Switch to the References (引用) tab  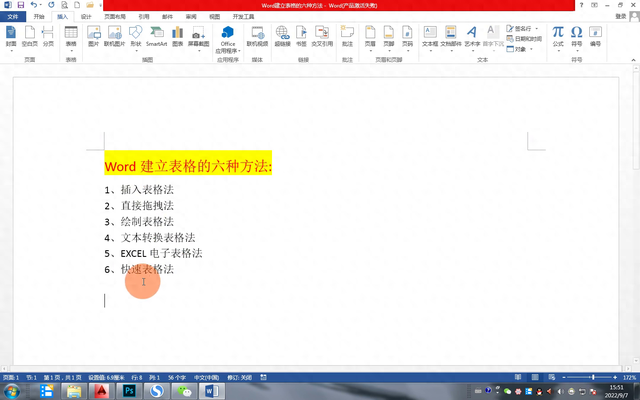pos(144,17)
